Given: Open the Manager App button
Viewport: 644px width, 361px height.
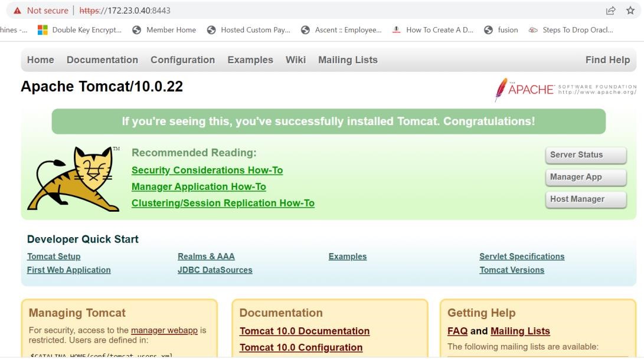Looking at the screenshot, I should (586, 177).
